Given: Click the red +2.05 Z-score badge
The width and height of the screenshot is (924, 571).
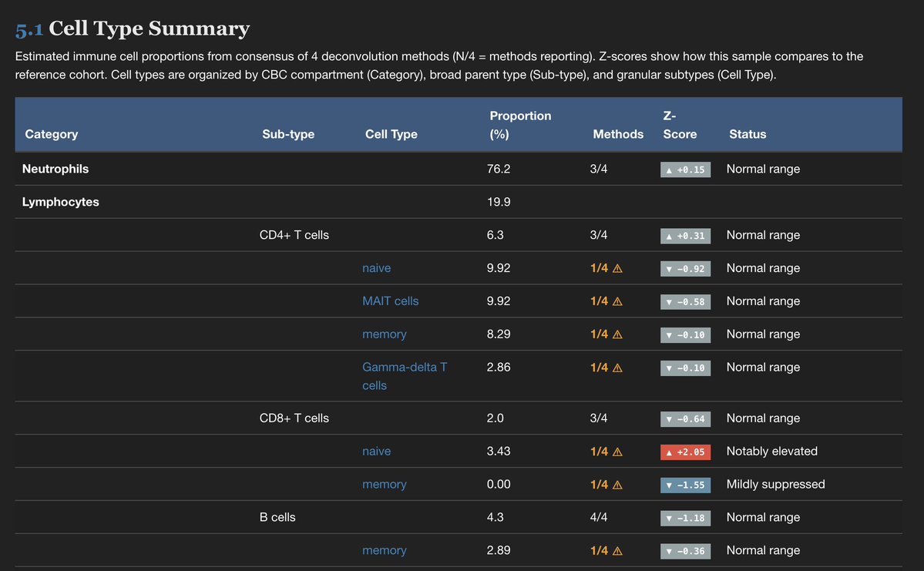Looking at the screenshot, I should click(x=685, y=452).
